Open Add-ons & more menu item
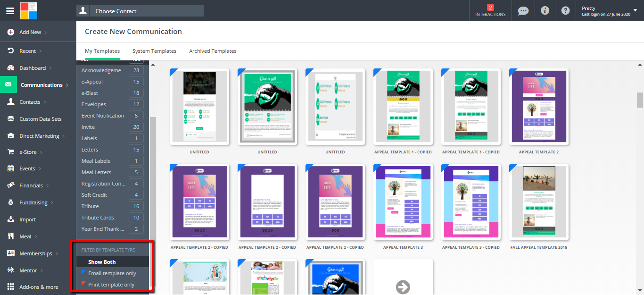The width and height of the screenshot is (644, 295). pyautogui.click(x=39, y=287)
